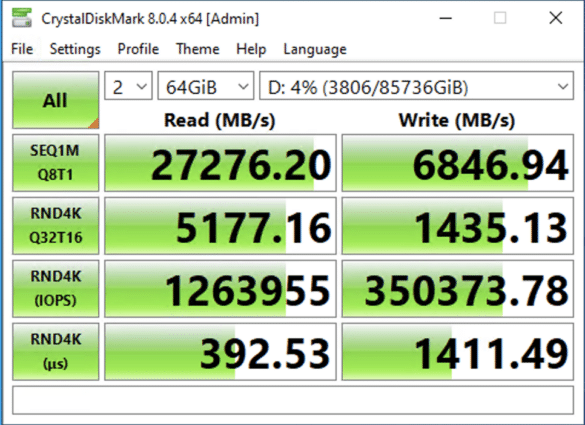Open the Theme menu

(x=198, y=49)
